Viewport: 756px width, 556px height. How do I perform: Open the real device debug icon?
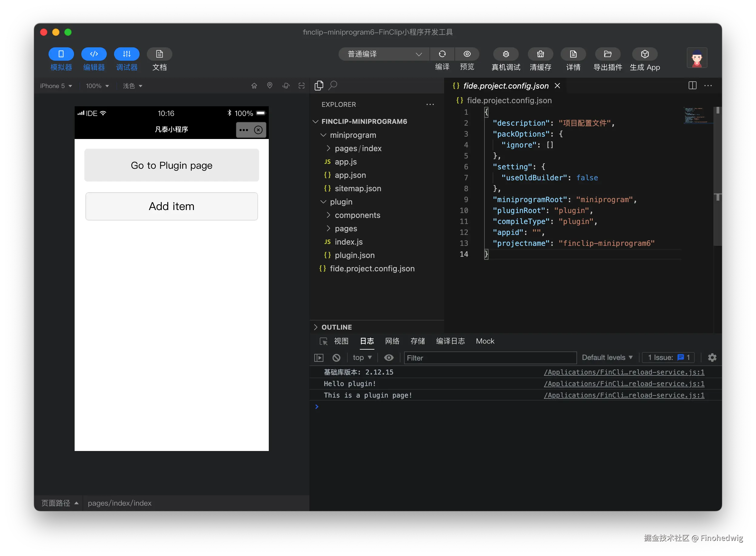[505, 54]
